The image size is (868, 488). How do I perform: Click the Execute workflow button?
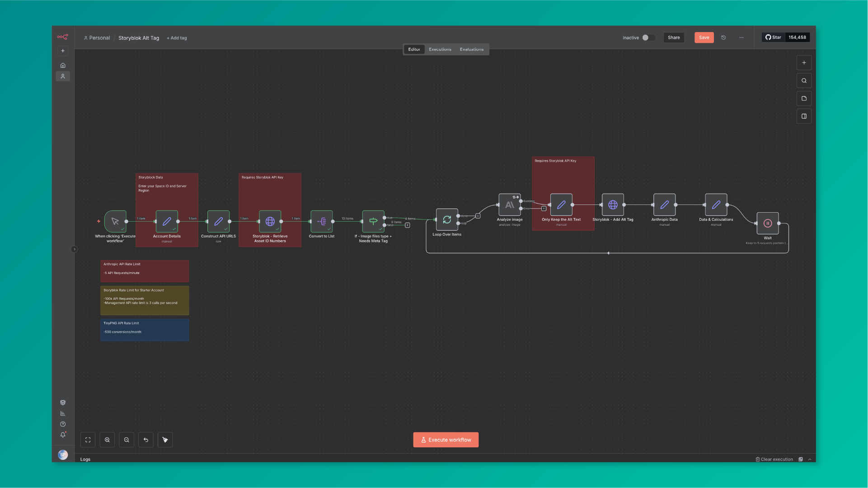point(446,440)
